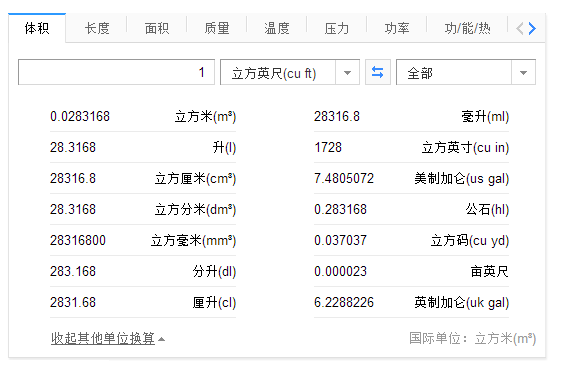This screenshot has width=562, height=379.
Task: Switch to the 压力 tab
Action: click(x=337, y=28)
